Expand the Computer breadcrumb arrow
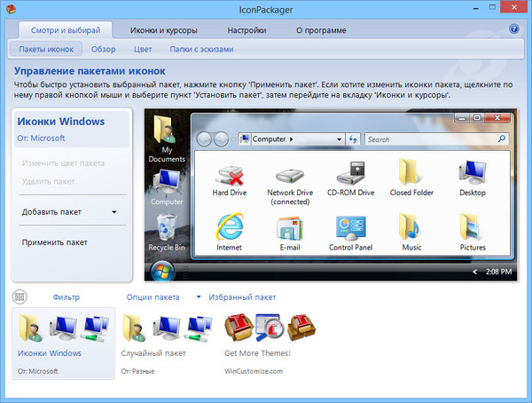This screenshot has height=403, width=532. (292, 139)
